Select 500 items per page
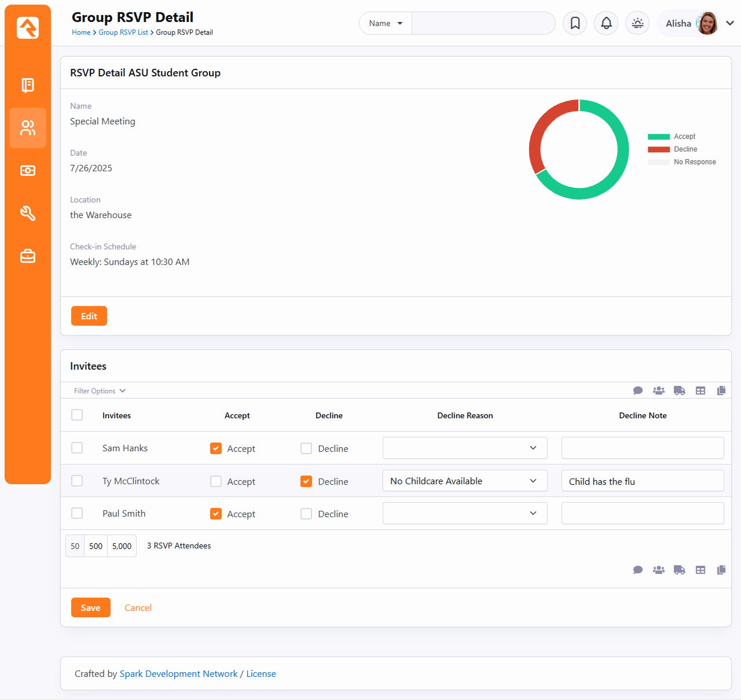 pos(96,546)
